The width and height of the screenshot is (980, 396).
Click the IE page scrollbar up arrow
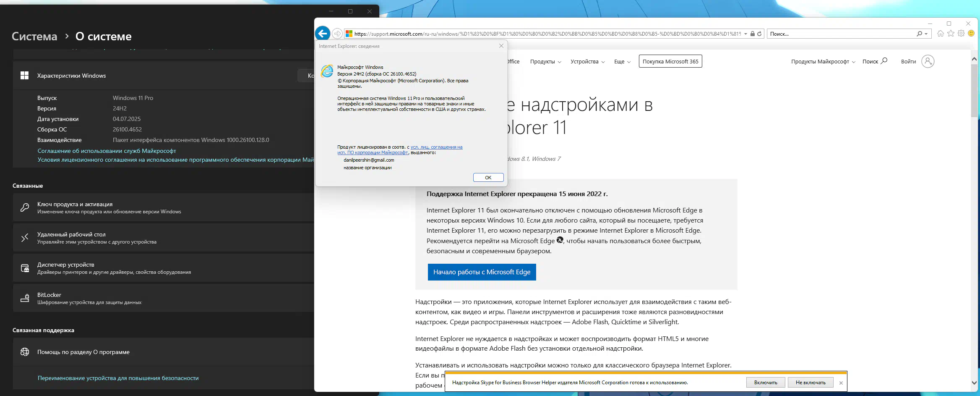[x=974, y=59]
